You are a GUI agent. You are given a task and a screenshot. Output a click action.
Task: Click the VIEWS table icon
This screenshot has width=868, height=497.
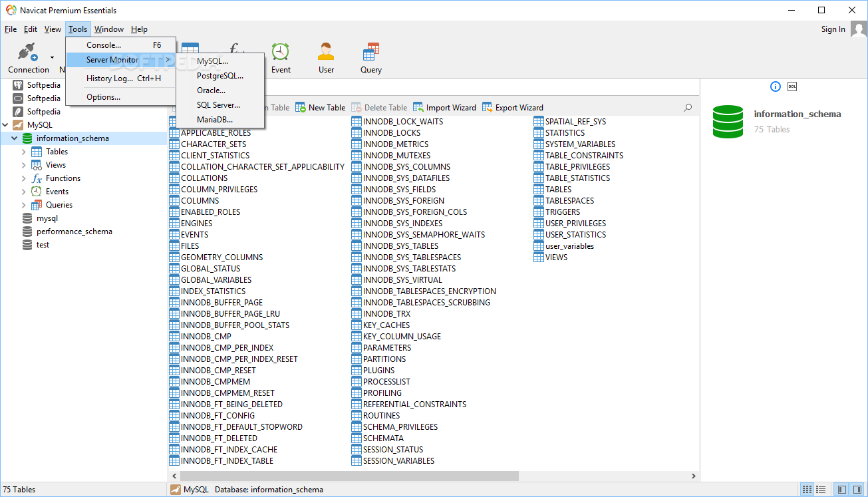(x=539, y=257)
